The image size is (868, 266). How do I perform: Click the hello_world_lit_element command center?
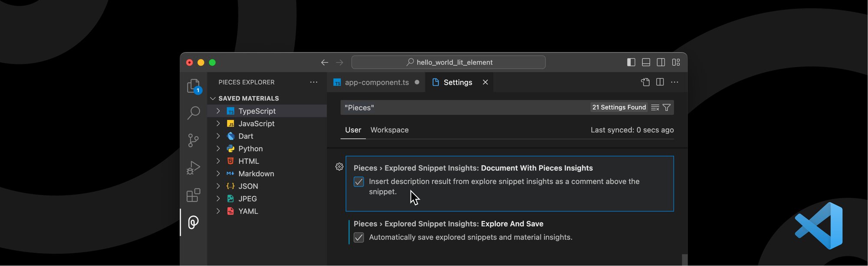point(448,62)
